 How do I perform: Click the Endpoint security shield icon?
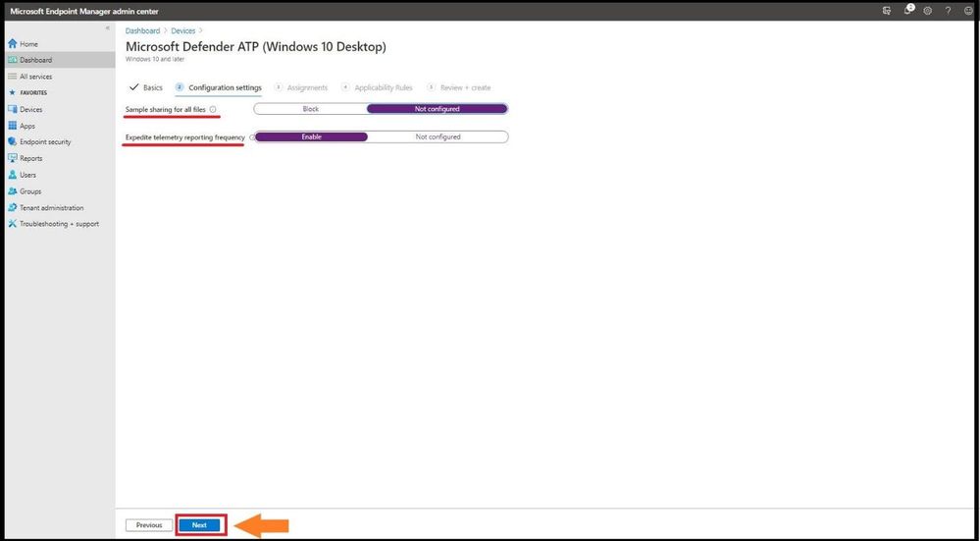coord(12,142)
